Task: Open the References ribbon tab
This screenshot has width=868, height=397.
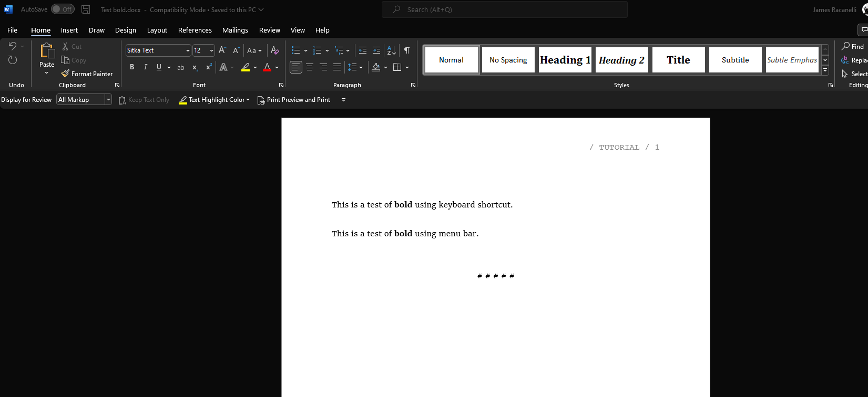Action: point(195,30)
